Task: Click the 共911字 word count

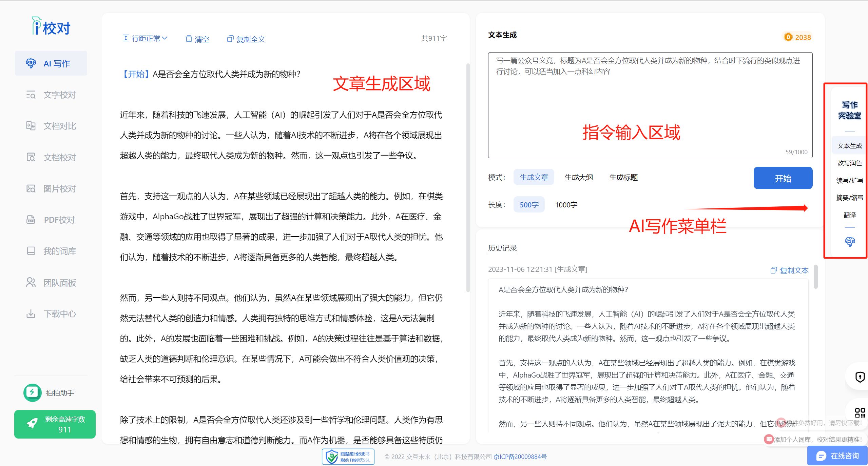Action: 434,38
